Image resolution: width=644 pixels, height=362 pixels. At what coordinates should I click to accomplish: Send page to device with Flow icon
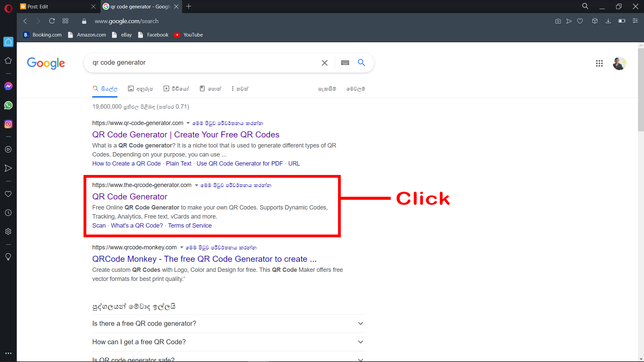pyautogui.click(x=569, y=21)
